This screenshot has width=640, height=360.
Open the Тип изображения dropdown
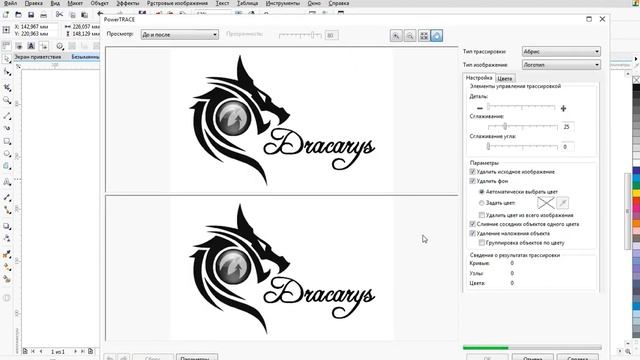coord(561,64)
